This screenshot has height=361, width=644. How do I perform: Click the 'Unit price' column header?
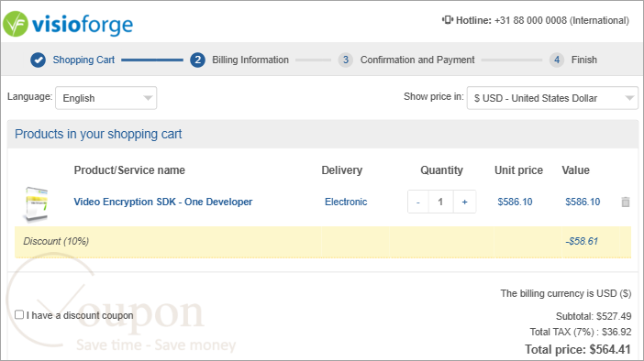coord(518,170)
